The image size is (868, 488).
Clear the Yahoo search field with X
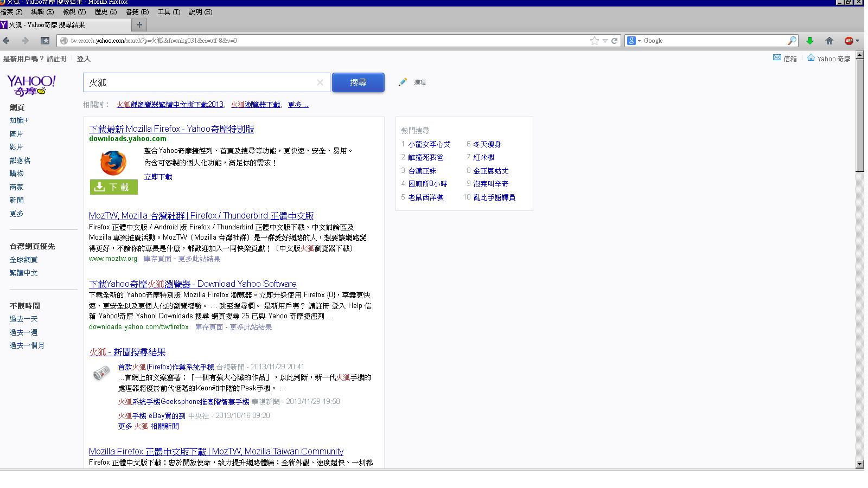320,82
